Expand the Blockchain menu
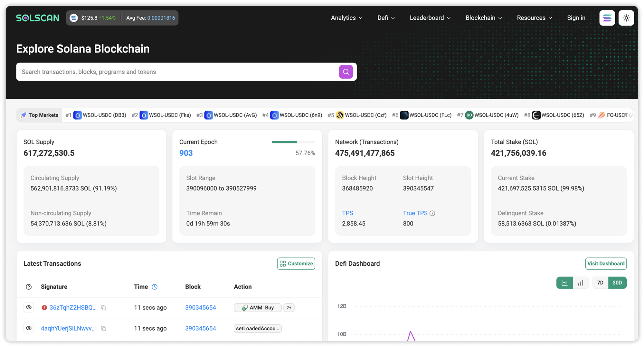The image size is (644, 347). [483, 18]
